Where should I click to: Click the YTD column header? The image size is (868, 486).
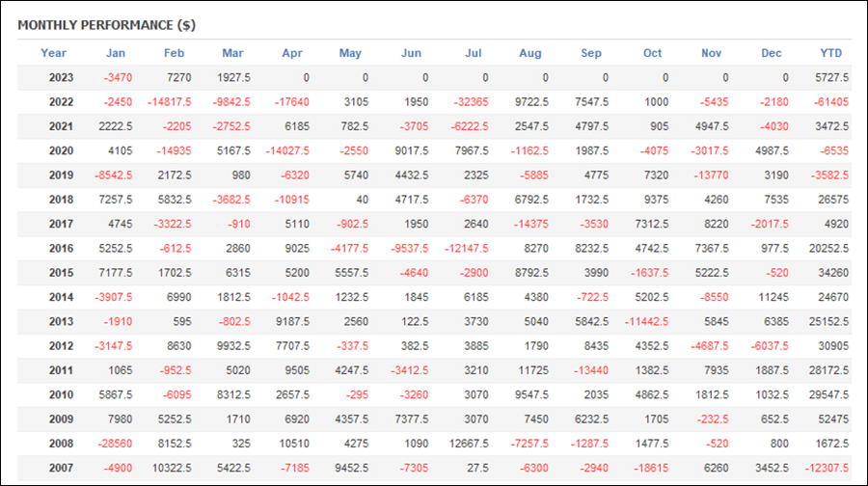[831, 53]
